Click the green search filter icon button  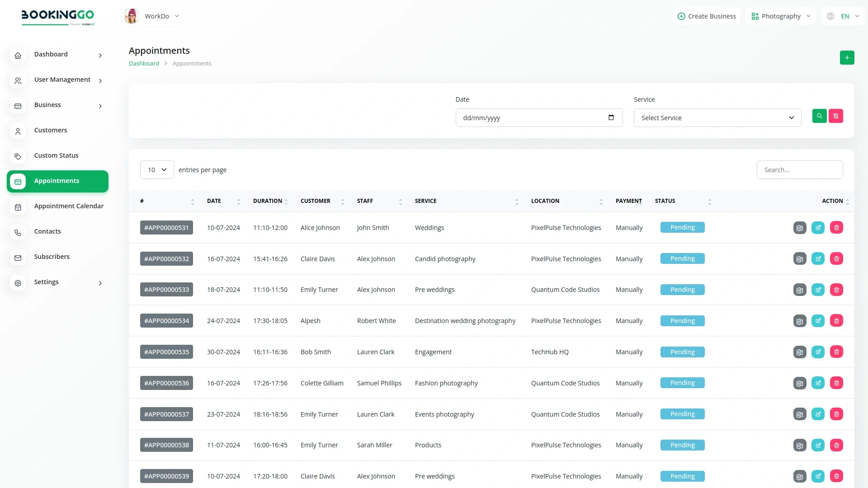(x=819, y=116)
